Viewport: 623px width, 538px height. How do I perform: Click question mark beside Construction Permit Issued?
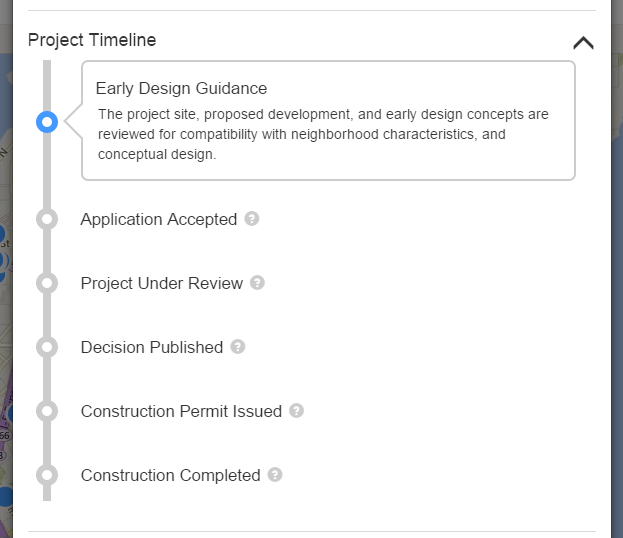click(x=297, y=410)
